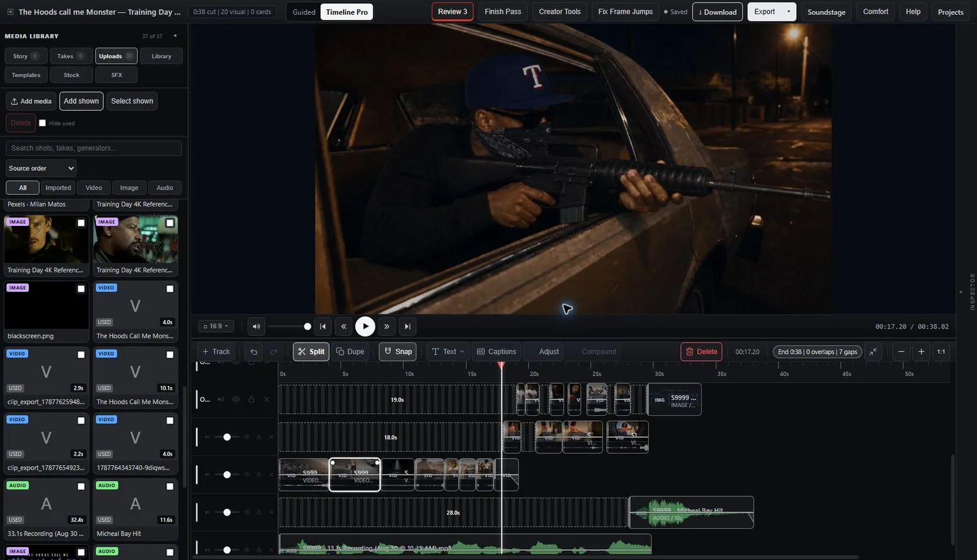Run the Fix Frame Jumps action
Viewport: 977px width, 560px height.
625,12
